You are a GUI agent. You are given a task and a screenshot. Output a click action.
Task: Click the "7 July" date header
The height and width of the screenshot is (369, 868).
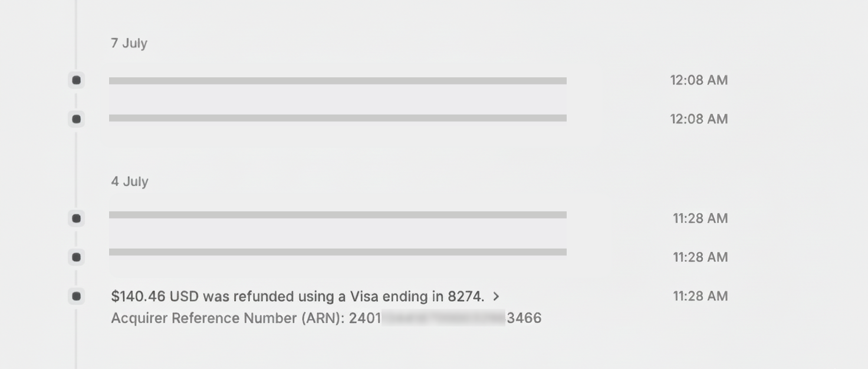coord(129,43)
